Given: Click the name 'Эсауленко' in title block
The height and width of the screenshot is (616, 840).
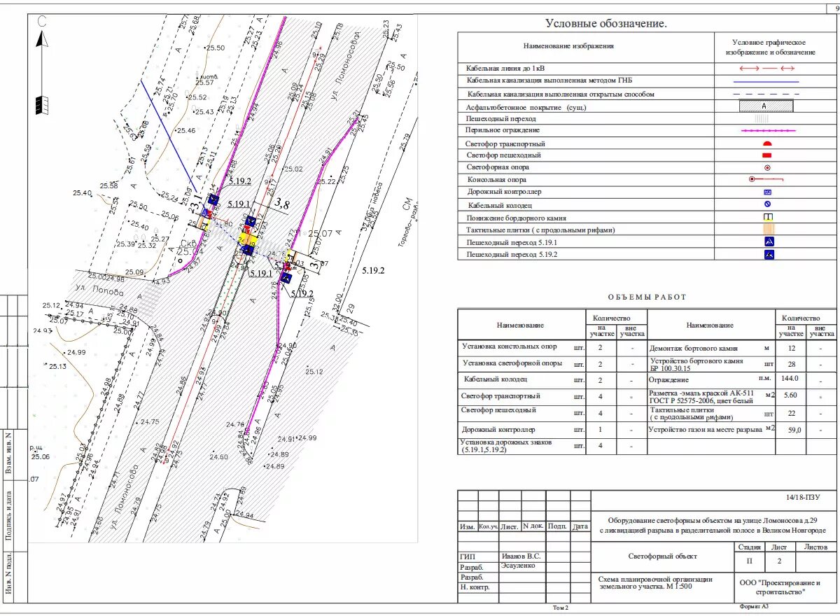Looking at the screenshot, I should [x=519, y=565].
